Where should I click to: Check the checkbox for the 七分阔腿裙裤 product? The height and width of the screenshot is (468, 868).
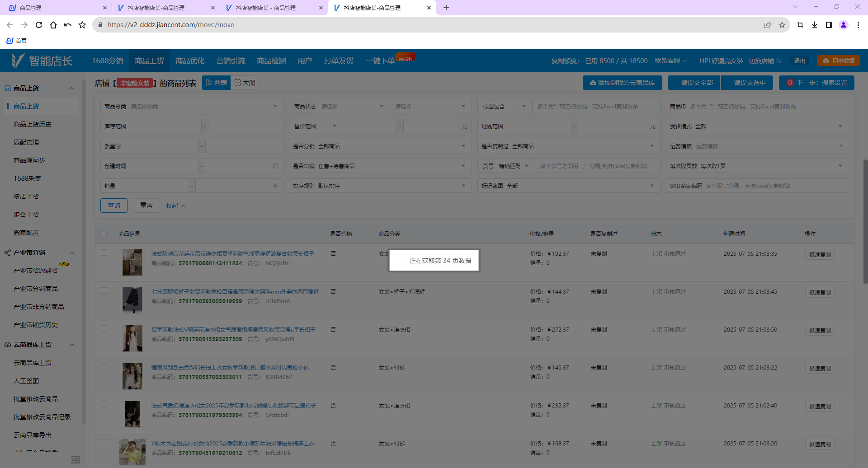point(104,291)
